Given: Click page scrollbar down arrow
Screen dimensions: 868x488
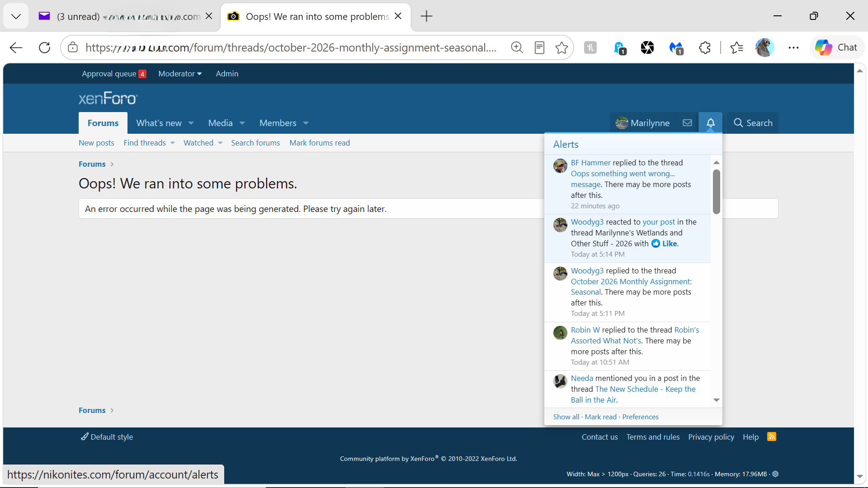Looking at the screenshot, I should point(859,477).
